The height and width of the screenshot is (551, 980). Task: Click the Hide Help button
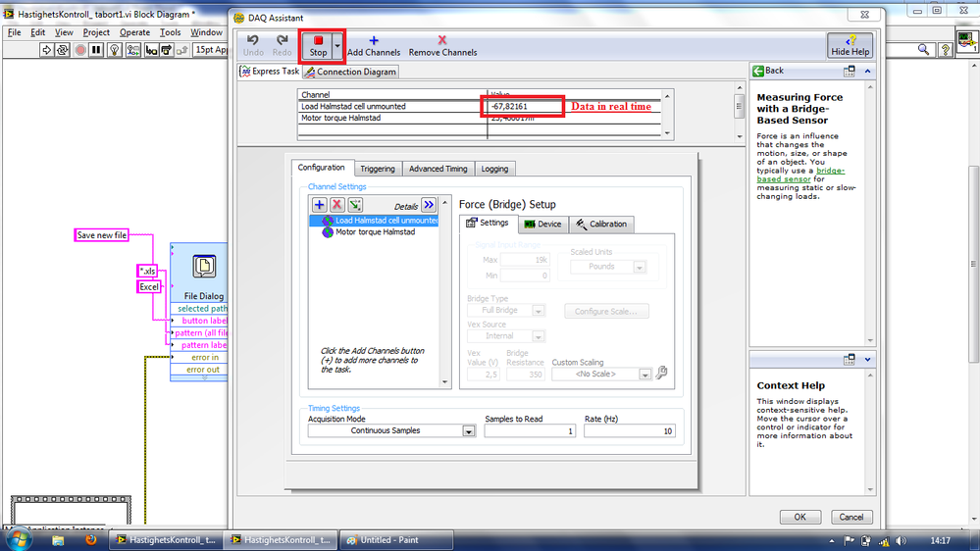(850, 46)
